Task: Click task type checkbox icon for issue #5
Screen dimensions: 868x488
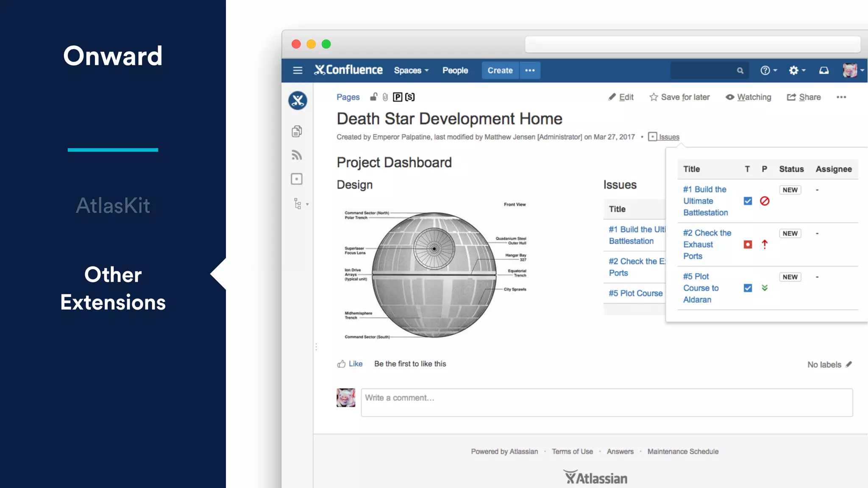Action: [x=748, y=288]
